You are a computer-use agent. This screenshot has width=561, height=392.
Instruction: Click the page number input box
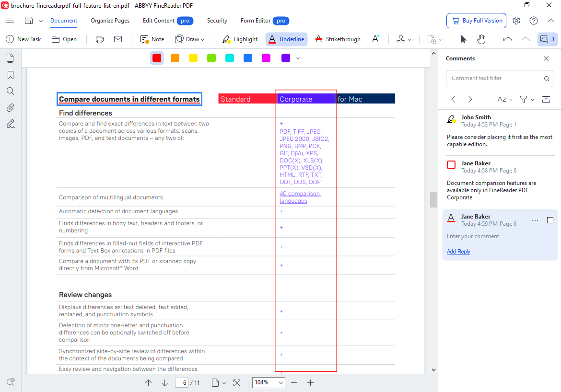point(182,383)
